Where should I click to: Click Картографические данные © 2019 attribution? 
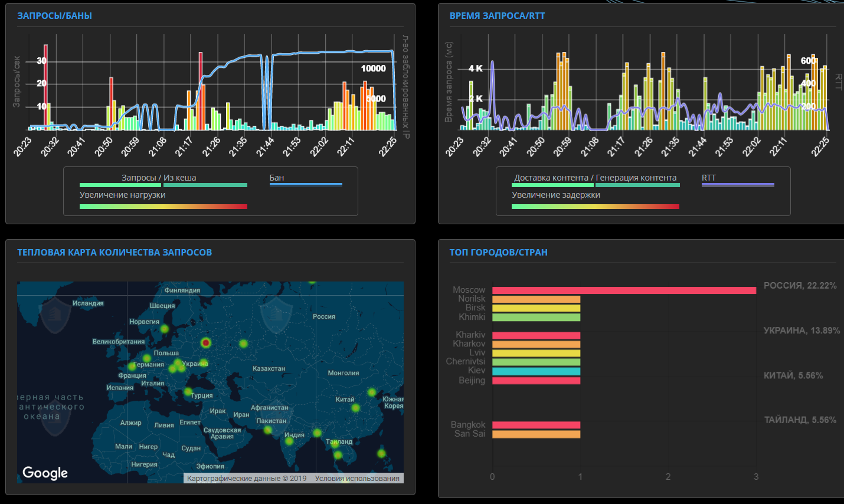(247, 479)
